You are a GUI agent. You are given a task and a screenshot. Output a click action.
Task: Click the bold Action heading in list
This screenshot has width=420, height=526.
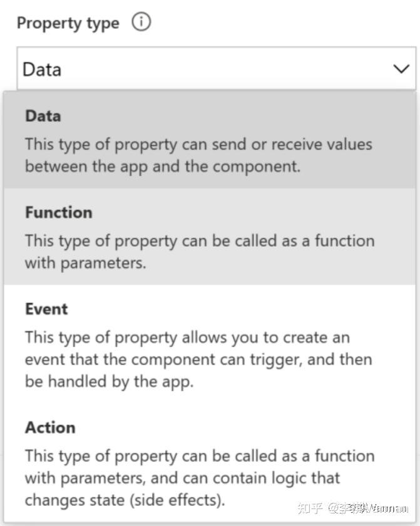(x=50, y=427)
